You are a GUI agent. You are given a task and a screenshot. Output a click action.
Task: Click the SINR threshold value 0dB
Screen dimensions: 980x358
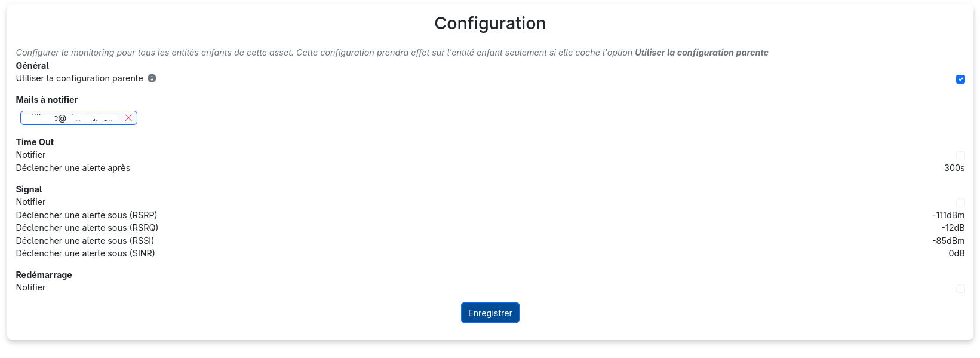tap(956, 253)
